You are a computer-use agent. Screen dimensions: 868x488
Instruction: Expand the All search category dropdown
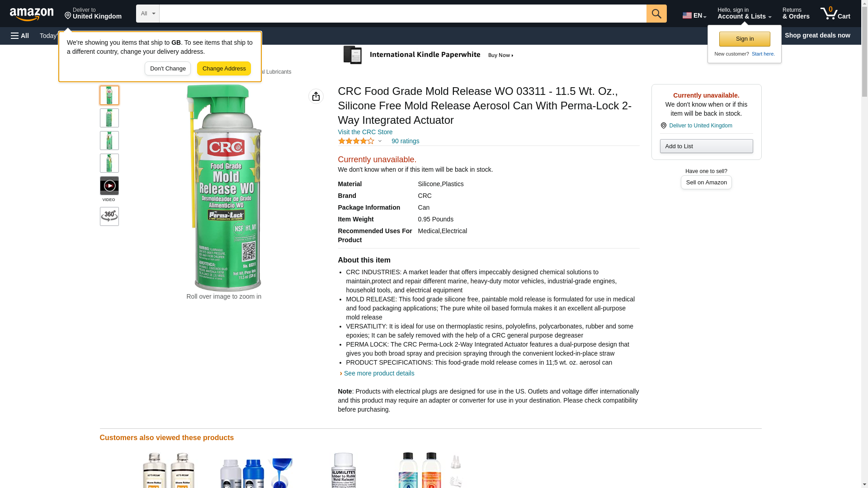point(147,14)
